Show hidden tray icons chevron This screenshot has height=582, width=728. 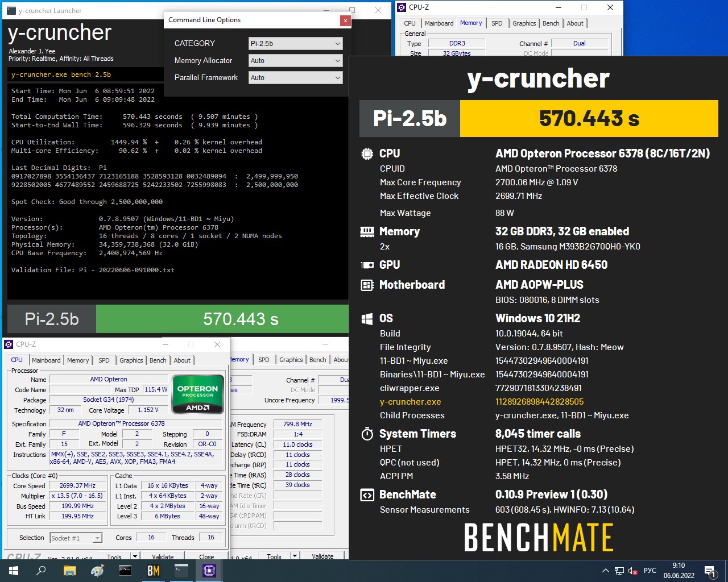point(605,571)
